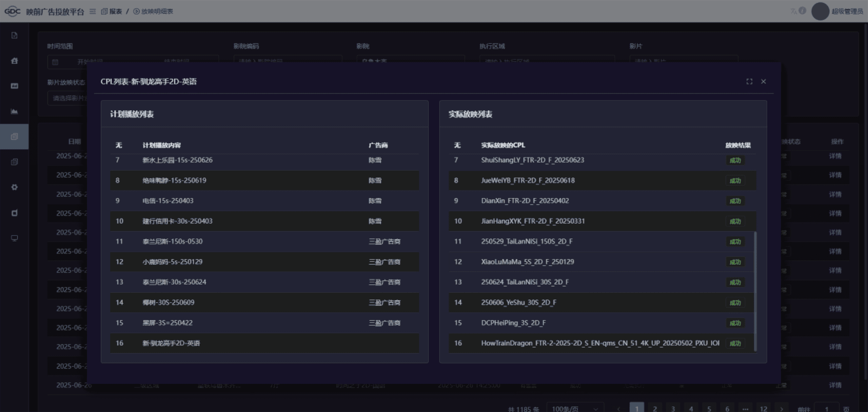Click the 计划播放内容 column header
Viewport: 868px width, 412px height.
161,145
